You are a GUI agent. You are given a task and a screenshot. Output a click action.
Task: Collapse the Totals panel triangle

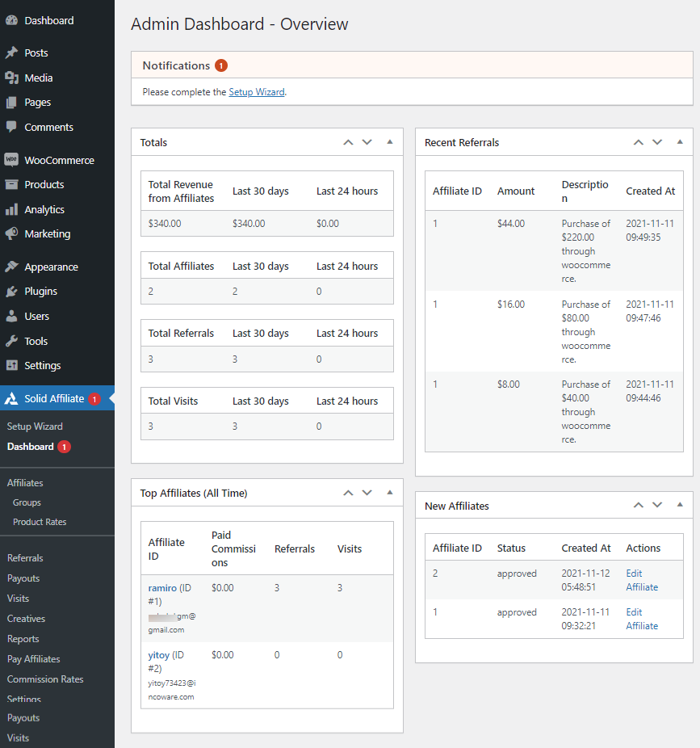coord(390,141)
